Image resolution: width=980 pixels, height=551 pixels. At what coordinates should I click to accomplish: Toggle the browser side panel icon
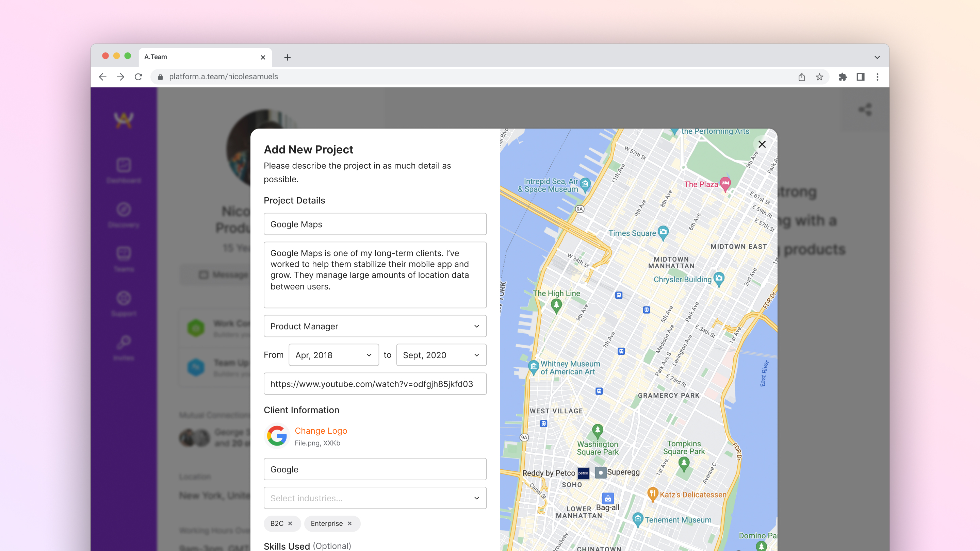pyautogui.click(x=861, y=77)
